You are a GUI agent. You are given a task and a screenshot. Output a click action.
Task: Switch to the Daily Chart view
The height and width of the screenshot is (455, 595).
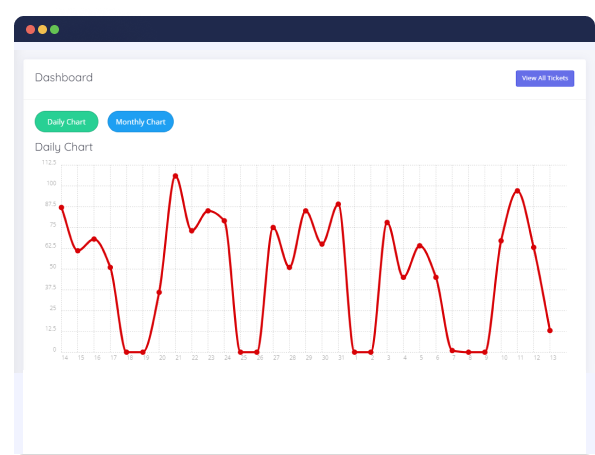coord(66,121)
